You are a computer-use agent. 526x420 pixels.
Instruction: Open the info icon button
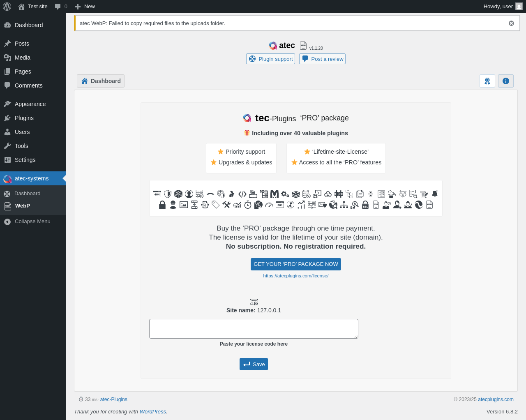coord(506,81)
